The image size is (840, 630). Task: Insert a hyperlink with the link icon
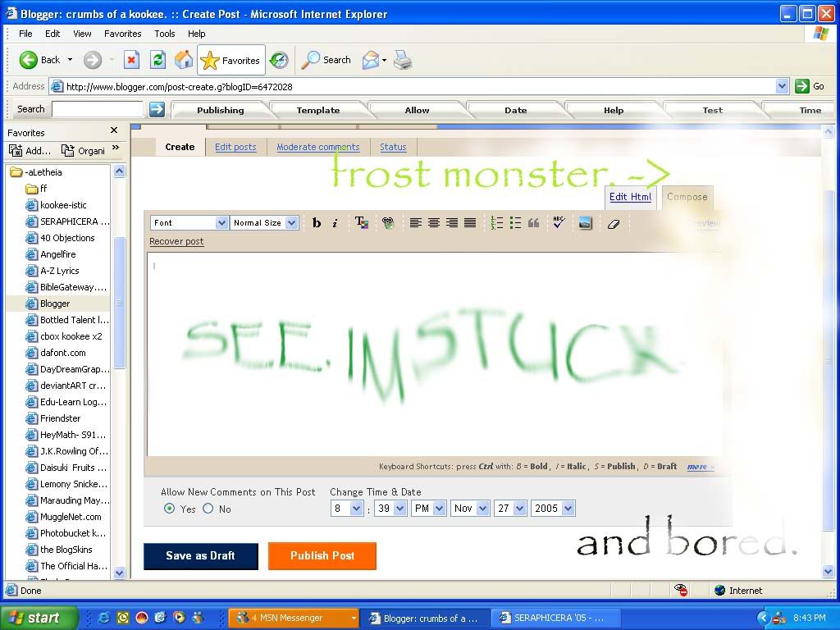click(388, 223)
